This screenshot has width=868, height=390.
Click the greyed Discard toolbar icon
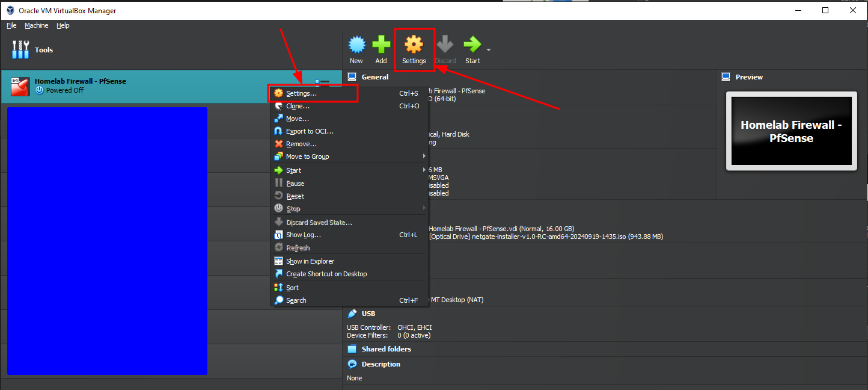[x=445, y=49]
